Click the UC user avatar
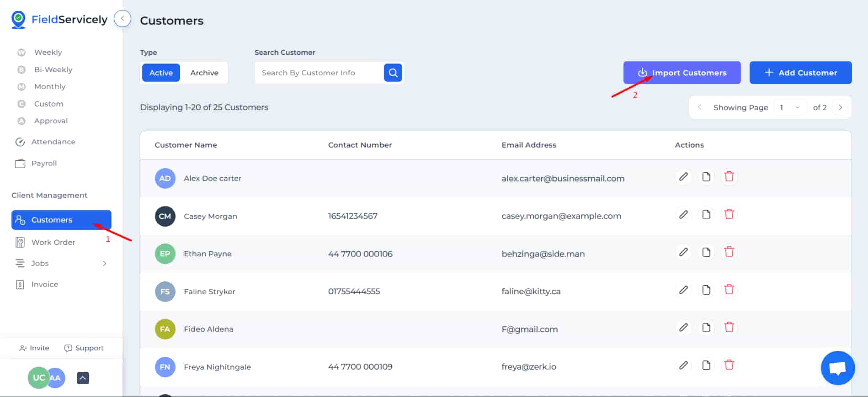The image size is (868, 397). tap(38, 378)
